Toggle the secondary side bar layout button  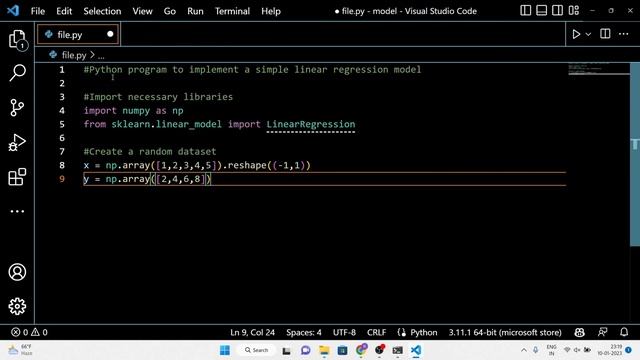tap(558, 11)
